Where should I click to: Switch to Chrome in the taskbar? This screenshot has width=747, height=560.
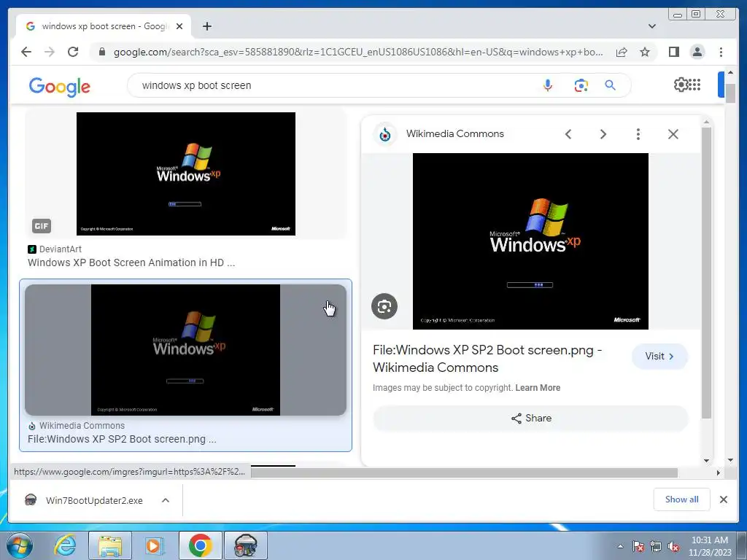click(x=201, y=545)
